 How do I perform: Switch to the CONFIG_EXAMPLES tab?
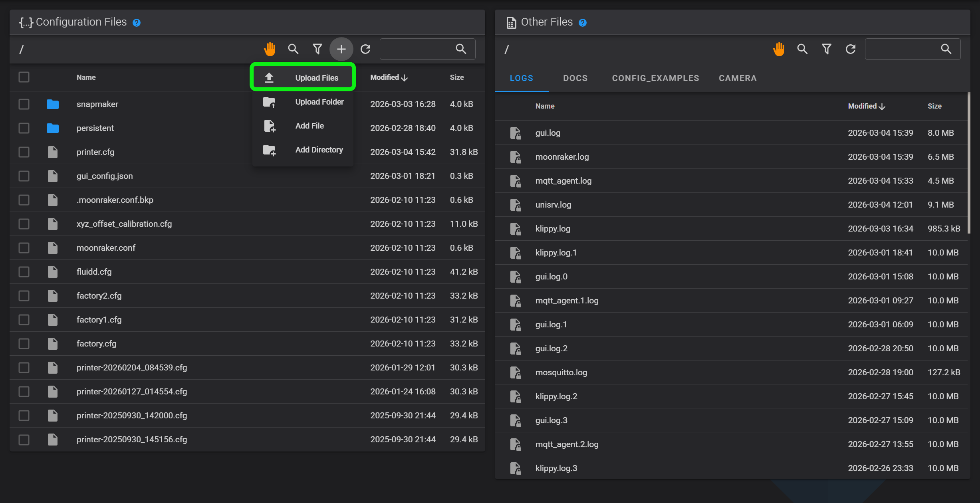point(655,78)
